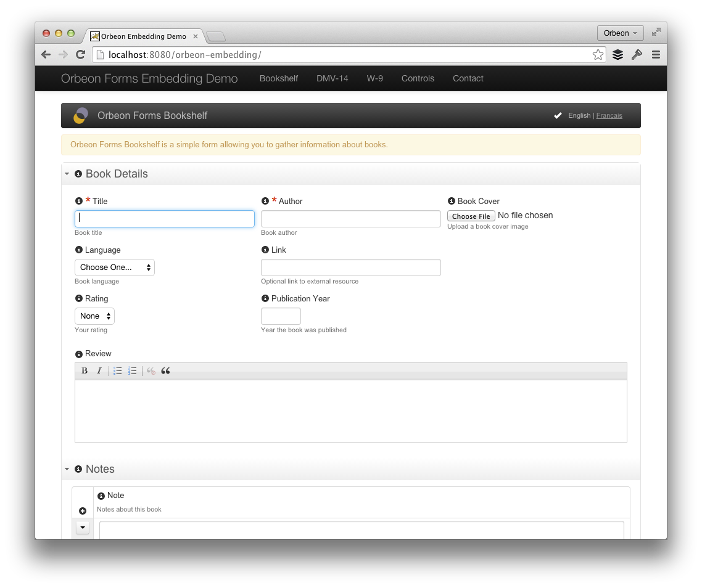702x588 pixels.
Task: Show help for Notes section
Action: coord(78,469)
